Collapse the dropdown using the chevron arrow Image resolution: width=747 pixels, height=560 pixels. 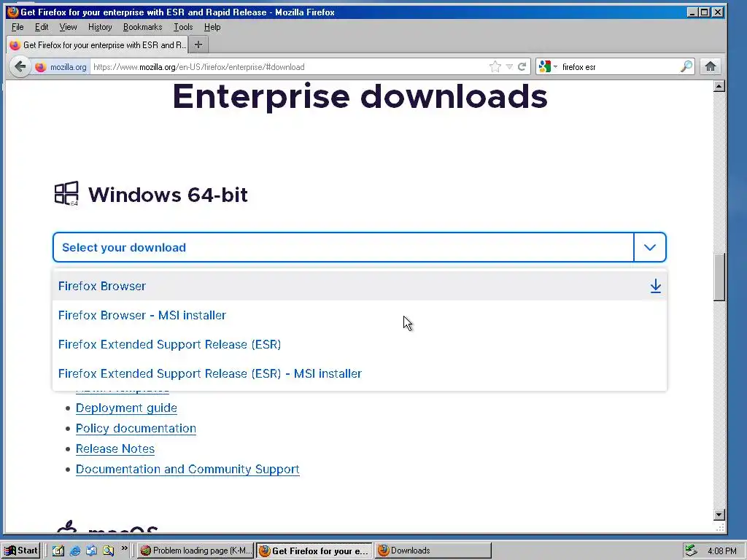point(650,247)
